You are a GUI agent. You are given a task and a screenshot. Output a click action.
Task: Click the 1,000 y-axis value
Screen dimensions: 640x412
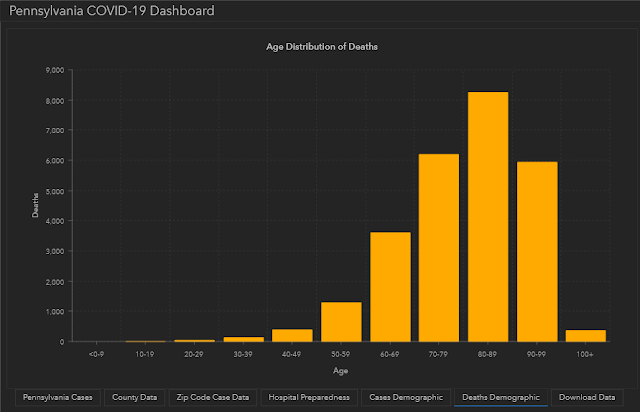[x=55, y=312]
